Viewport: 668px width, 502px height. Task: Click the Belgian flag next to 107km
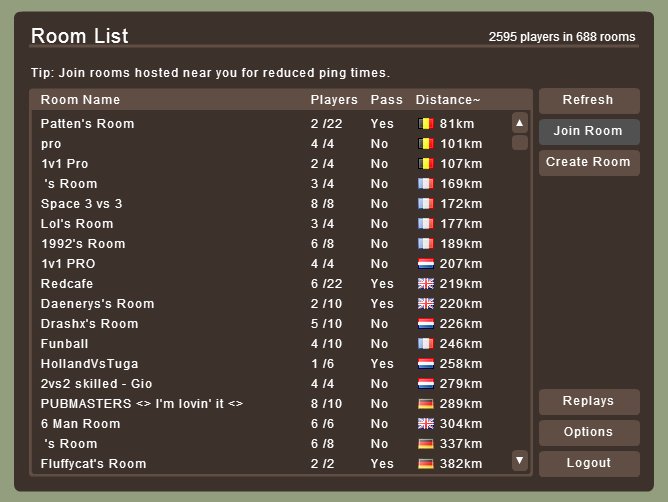[426, 164]
